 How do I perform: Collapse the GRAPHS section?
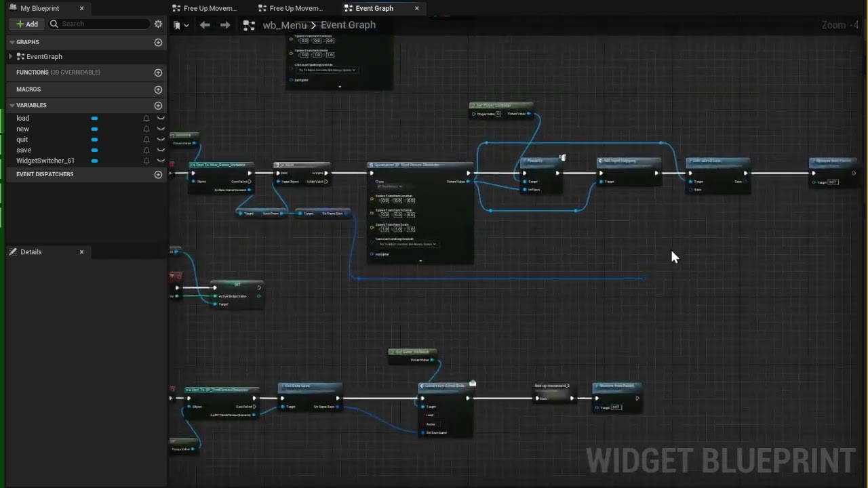[x=12, y=42]
